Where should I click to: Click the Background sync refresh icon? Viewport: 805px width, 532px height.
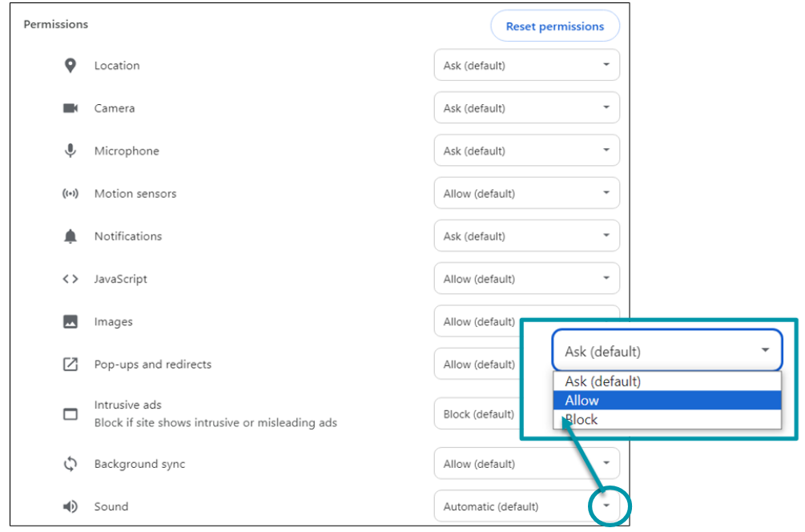coord(70,463)
